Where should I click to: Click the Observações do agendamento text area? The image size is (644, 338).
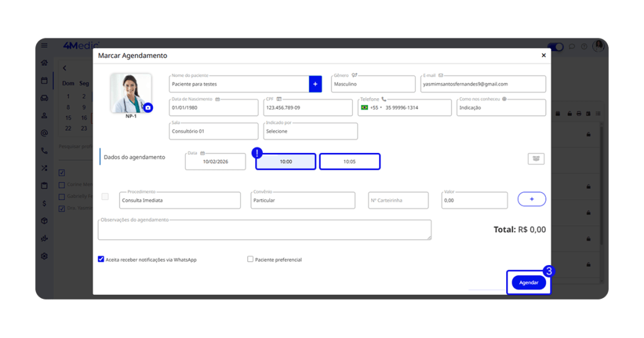coord(264,230)
